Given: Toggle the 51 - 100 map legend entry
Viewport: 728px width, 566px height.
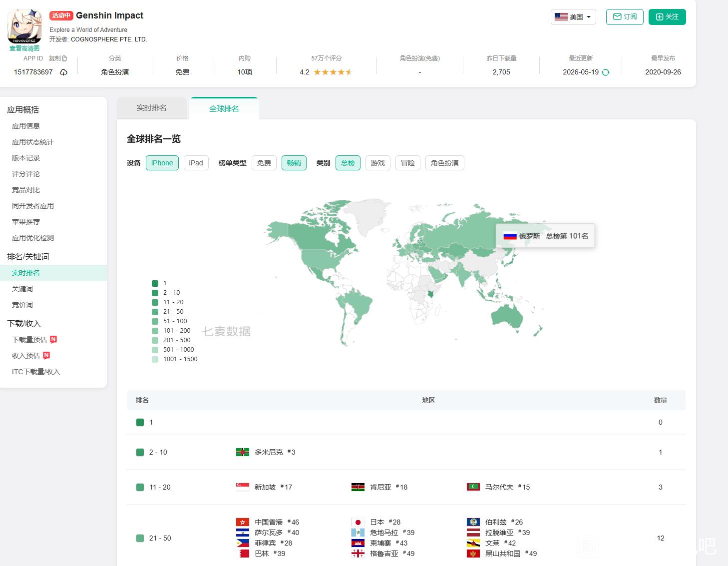Looking at the screenshot, I should tap(170, 321).
